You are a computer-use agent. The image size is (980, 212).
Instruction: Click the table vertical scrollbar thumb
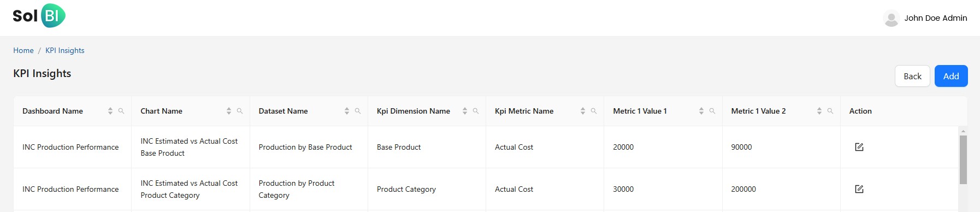pyautogui.click(x=963, y=160)
